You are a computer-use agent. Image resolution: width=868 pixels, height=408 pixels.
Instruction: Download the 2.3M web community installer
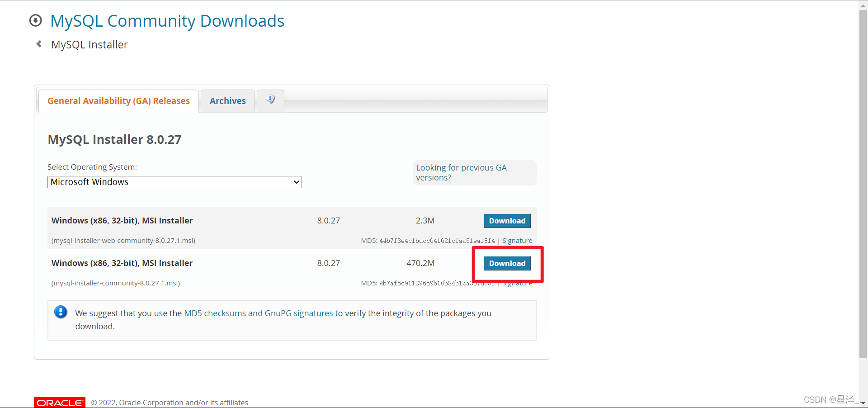pos(507,221)
